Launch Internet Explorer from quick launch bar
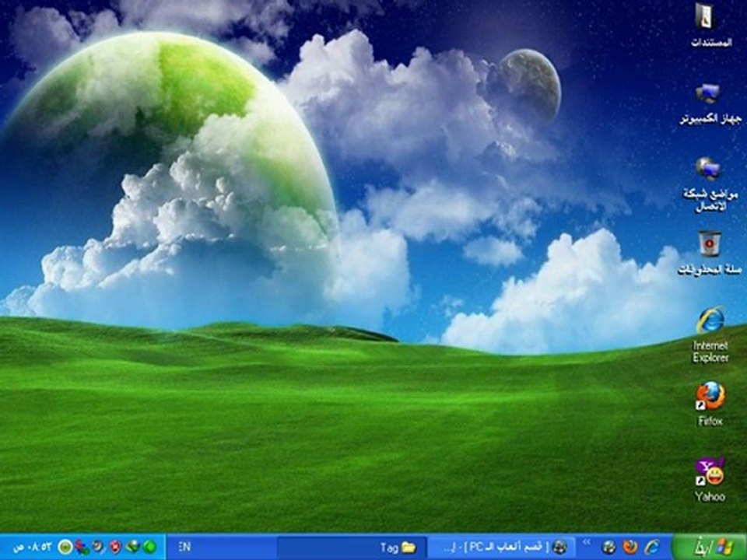 click(x=652, y=547)
